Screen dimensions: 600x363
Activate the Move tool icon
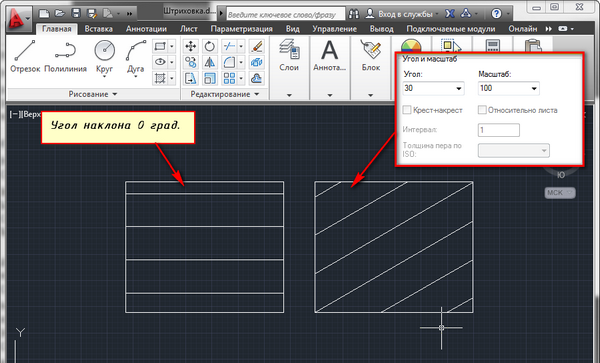(190, 46)
